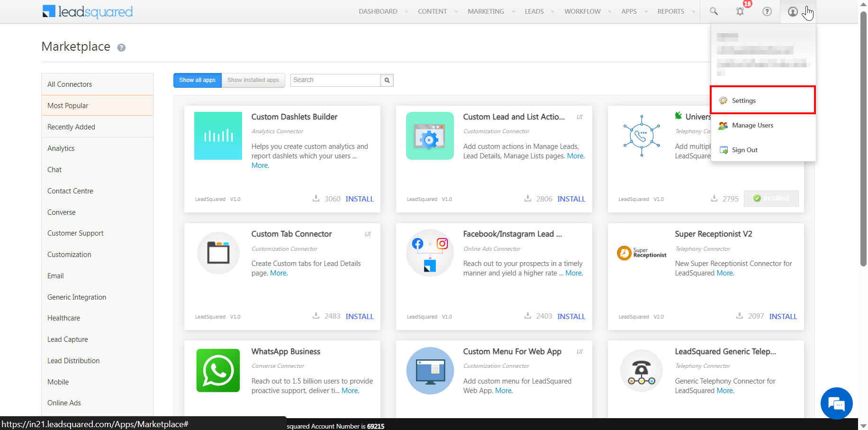
Task: Toggle Show all apps filter
Action: point(197,80)
